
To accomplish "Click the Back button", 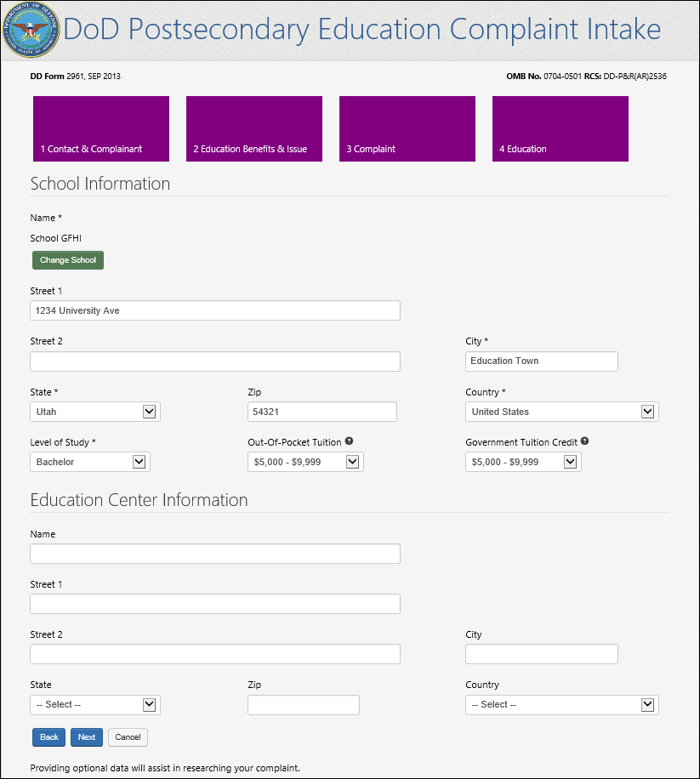I will (48, 737).
